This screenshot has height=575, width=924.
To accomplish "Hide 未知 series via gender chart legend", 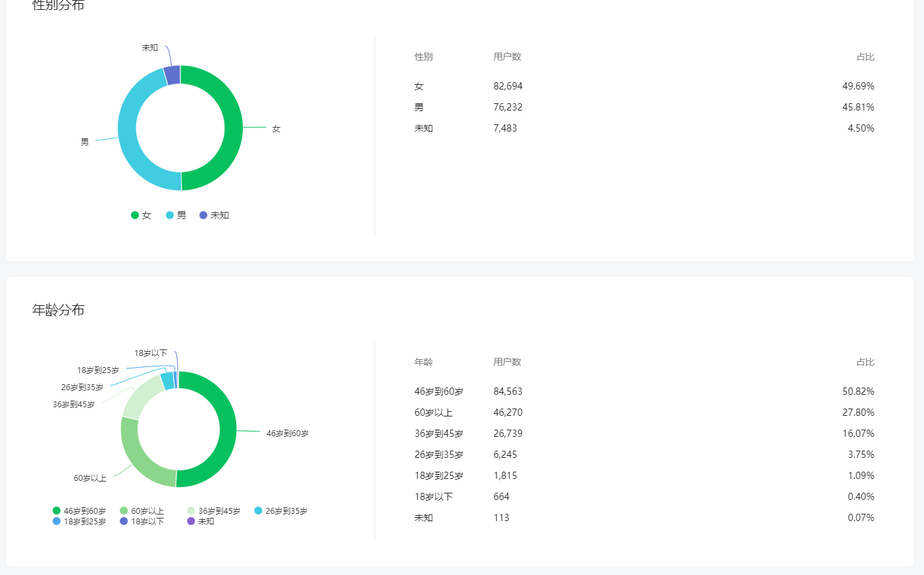I will click(215, 215).
